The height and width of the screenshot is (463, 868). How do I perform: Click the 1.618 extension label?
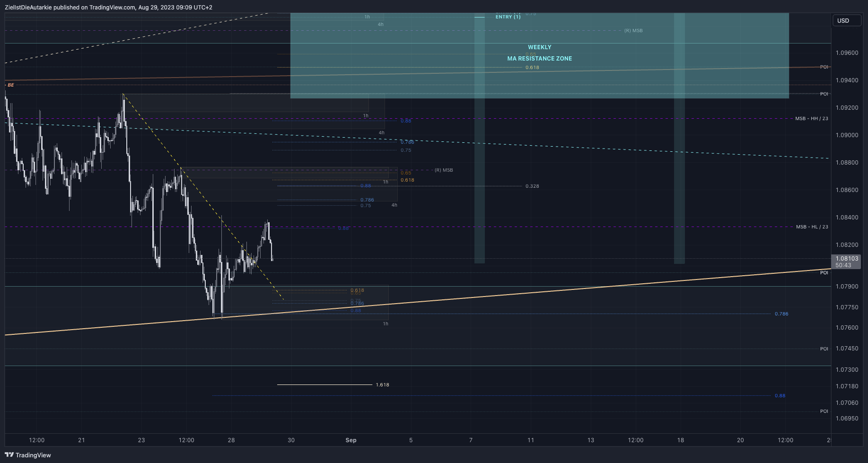(383, 385)
